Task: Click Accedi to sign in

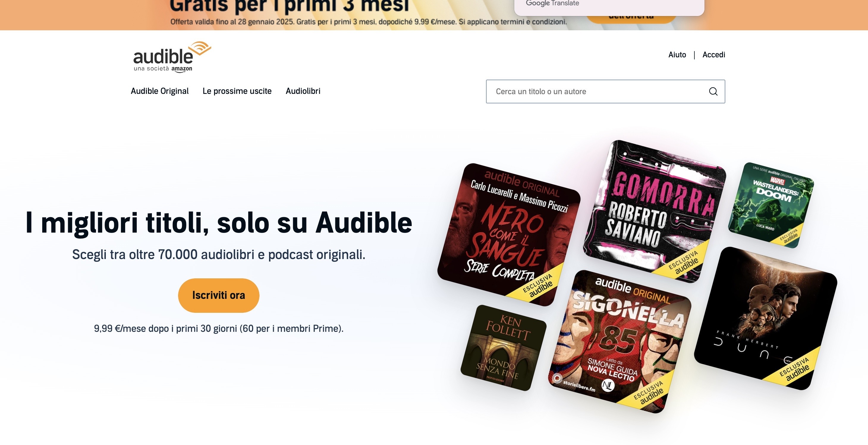Action: click(714, 55)
